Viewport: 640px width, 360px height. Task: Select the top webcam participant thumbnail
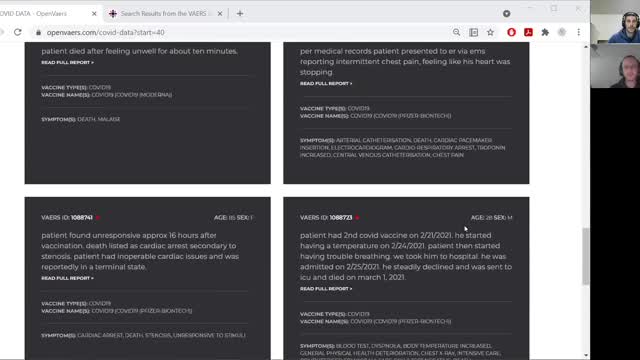click(615, 21)
